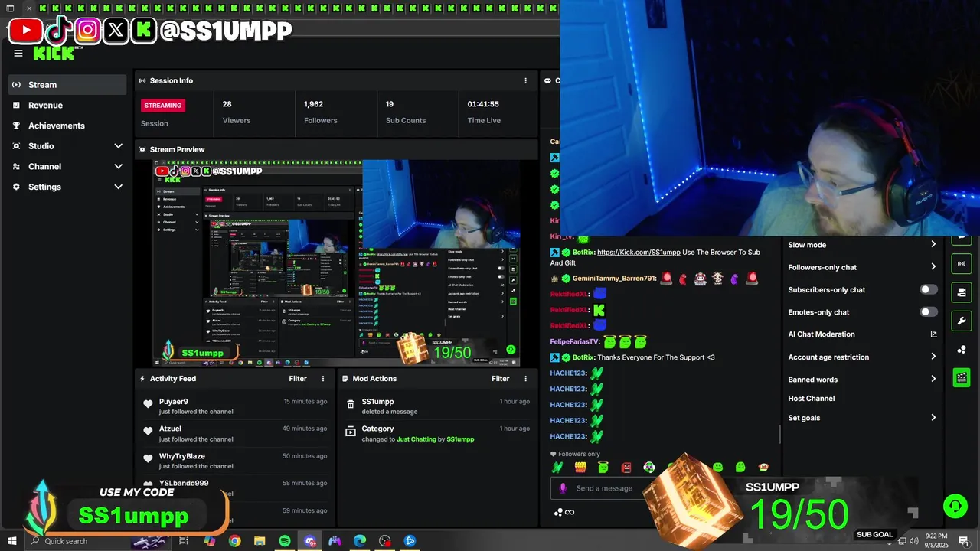Viewport: 980px width, 551px height.
Task: Open Set goals submenu
Action: click(933, 418)
